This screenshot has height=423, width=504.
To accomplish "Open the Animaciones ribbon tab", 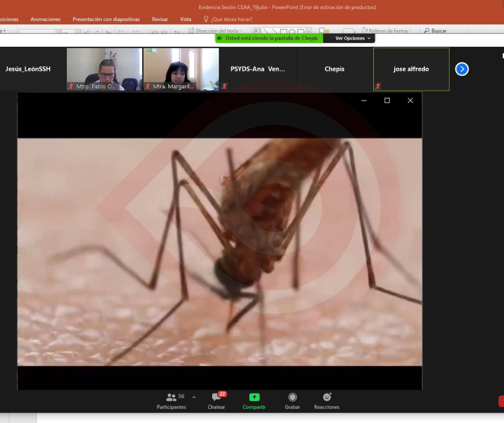I will tap(46, 19).
